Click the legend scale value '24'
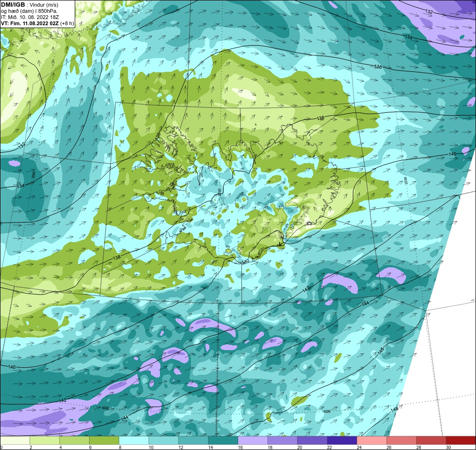 (360, 447)
